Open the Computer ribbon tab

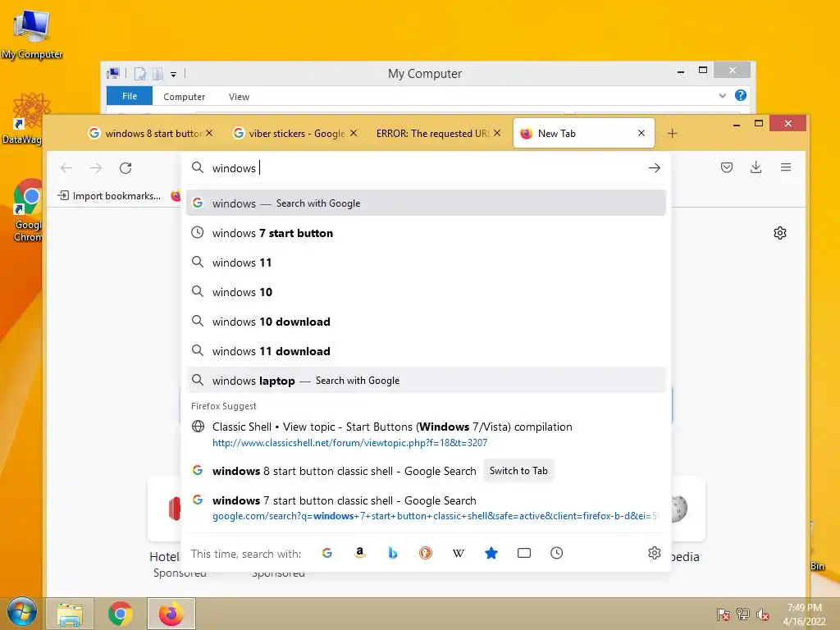185,97
